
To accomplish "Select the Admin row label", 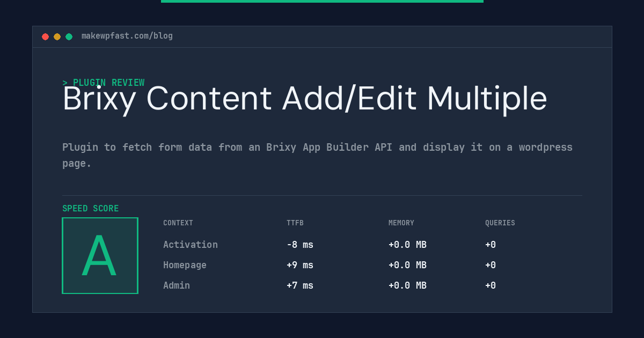I will (177, 285).
